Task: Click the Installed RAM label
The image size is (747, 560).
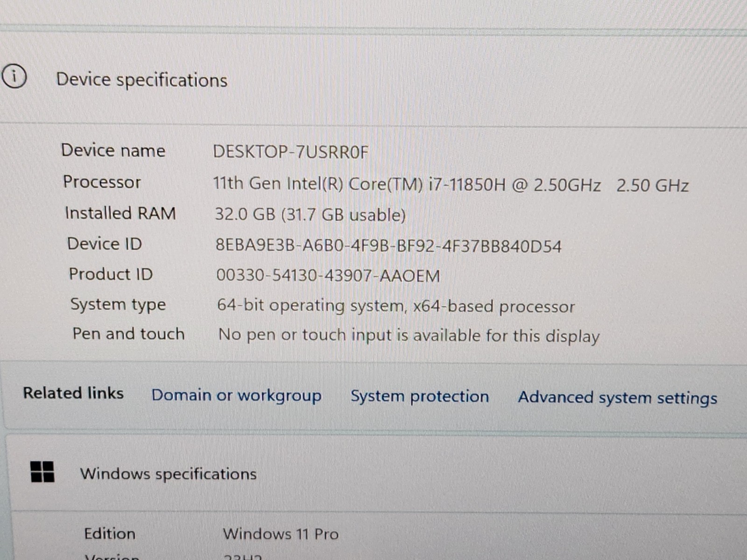Action: (x=120, y=213)
